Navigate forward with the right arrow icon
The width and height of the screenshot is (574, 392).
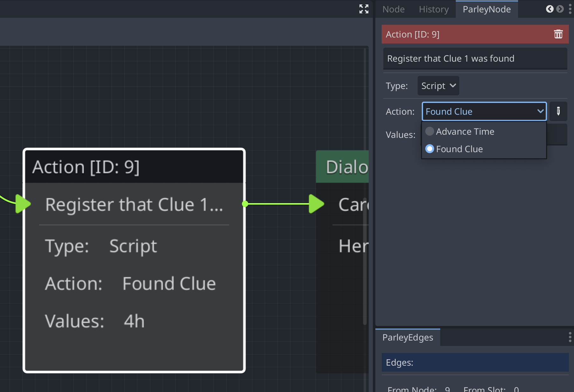(x=560, y=9)
